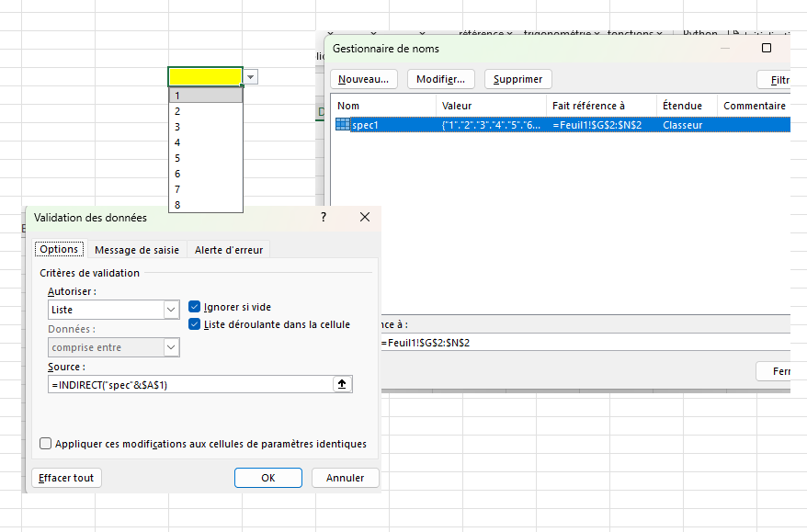Click the Nouveau... button
The width and height of the screenshot is (807, 532).
(364, 79)
